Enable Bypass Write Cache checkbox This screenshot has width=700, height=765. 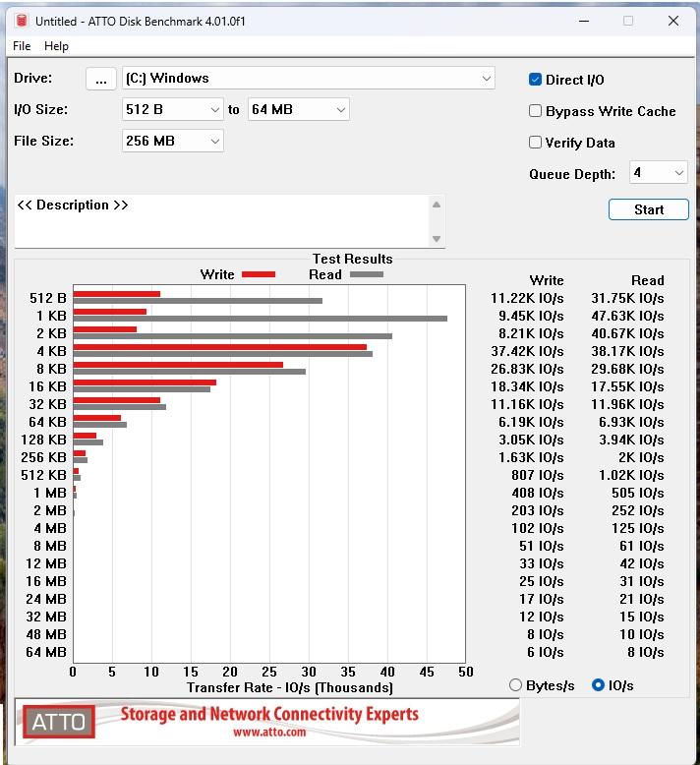tap(535, 111)
